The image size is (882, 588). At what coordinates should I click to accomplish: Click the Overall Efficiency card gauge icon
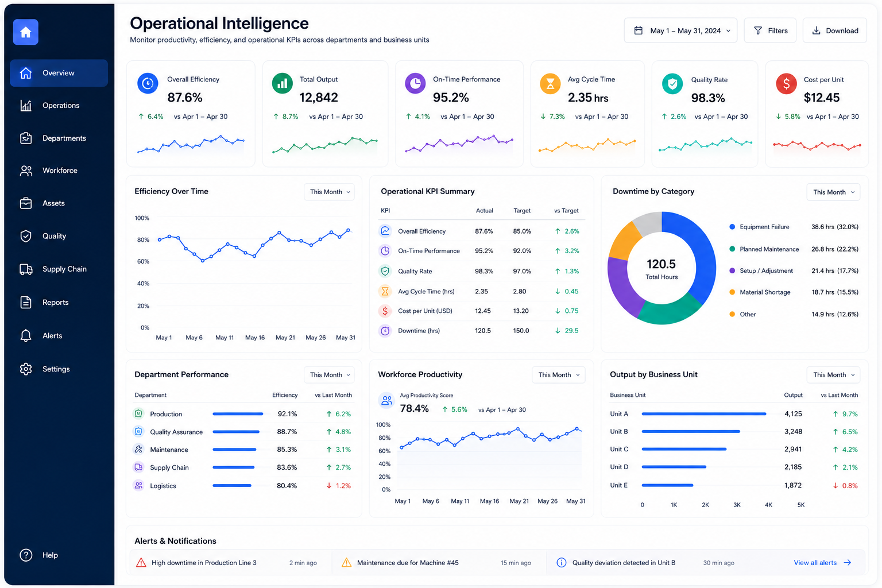click(x=148, y=84)
